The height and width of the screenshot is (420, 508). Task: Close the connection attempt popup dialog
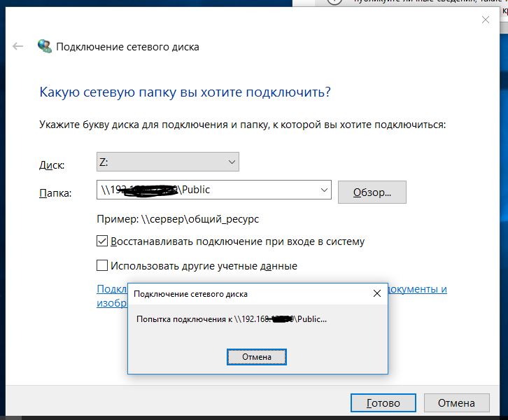point(376,293)
